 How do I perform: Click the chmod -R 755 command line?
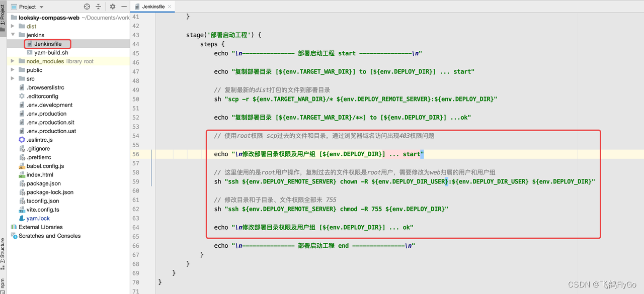coord(331,209)
